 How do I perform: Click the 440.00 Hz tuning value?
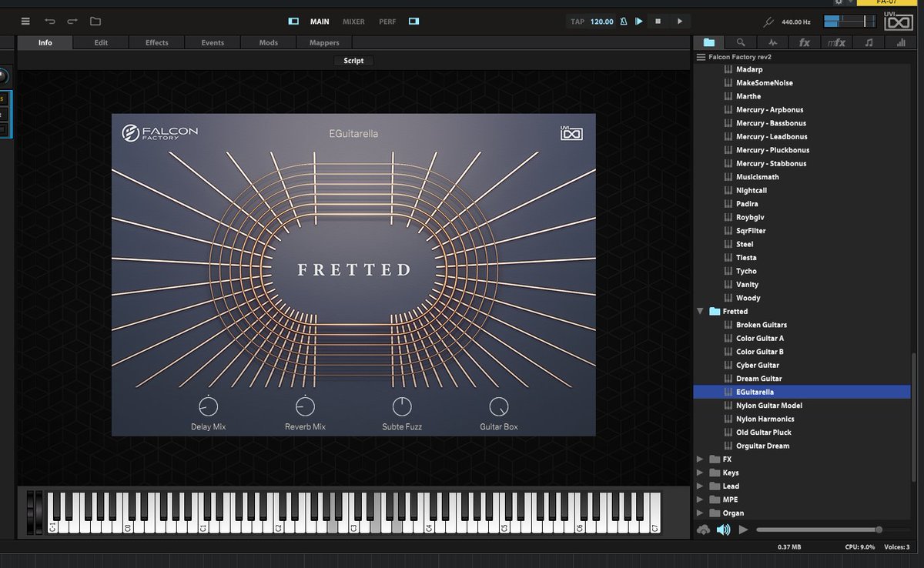point(795,22)
